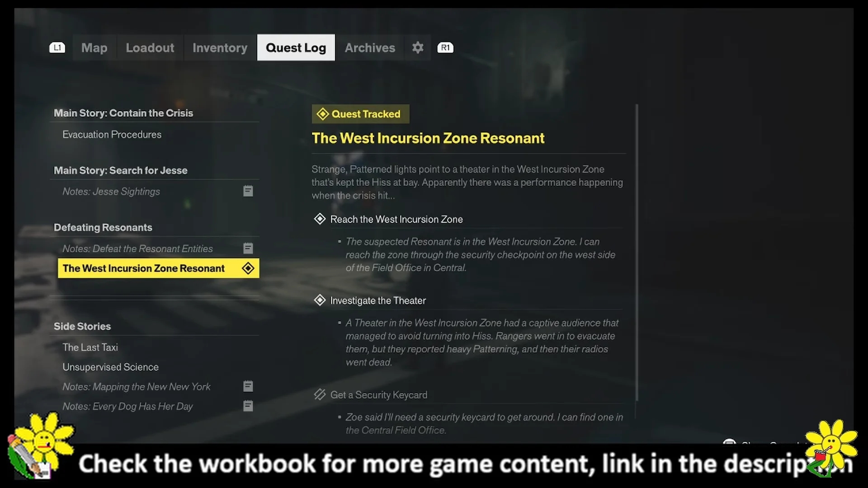Click 'Main Story: Contain the Crisis' heading
This screenshot has height=488, width=868.
(x=123, y=113)
